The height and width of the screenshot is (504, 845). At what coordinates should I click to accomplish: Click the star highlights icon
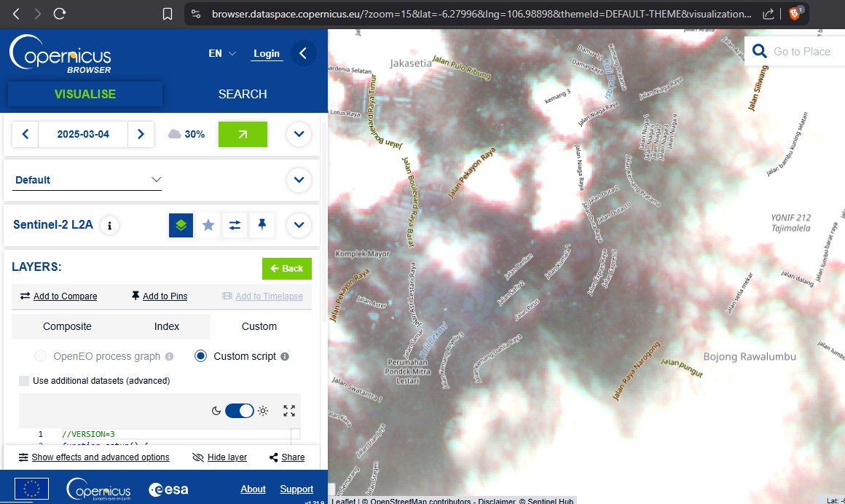208,225
